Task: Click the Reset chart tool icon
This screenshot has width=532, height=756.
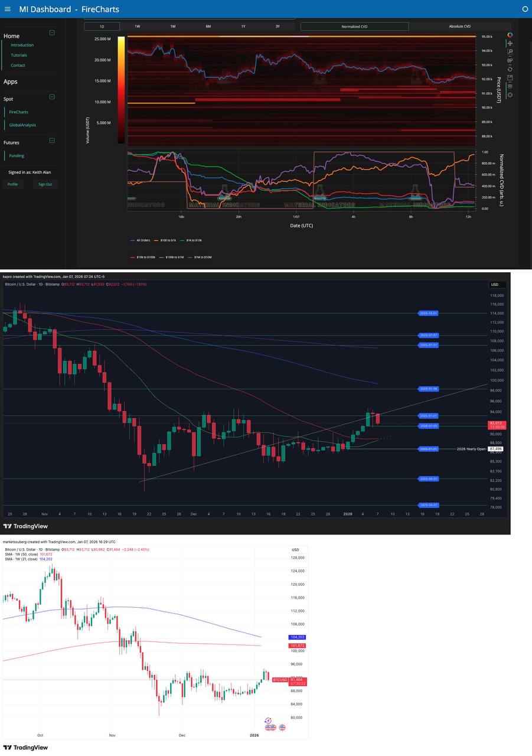Action: pyautogui.click(x=510, y=69)
